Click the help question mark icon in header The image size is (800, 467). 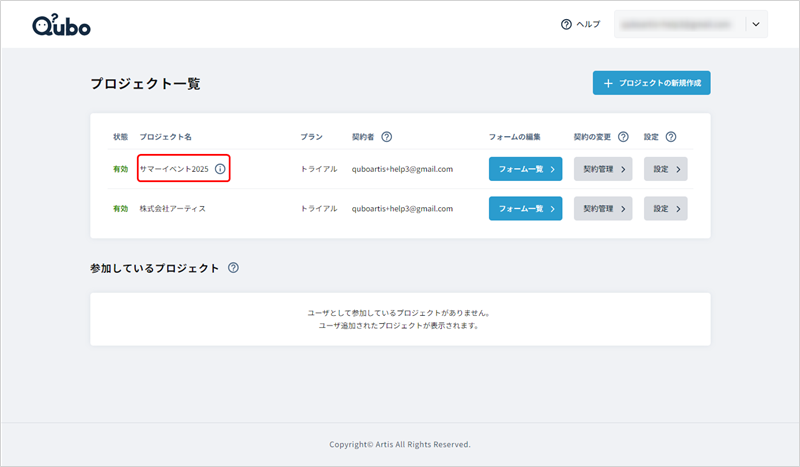[567, 25]
